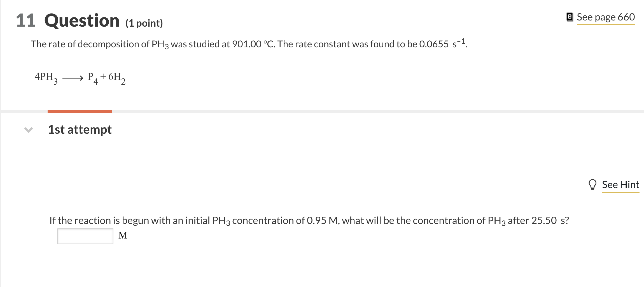
Task: Select the 1st attempt header
Action: tap(80, 129)
